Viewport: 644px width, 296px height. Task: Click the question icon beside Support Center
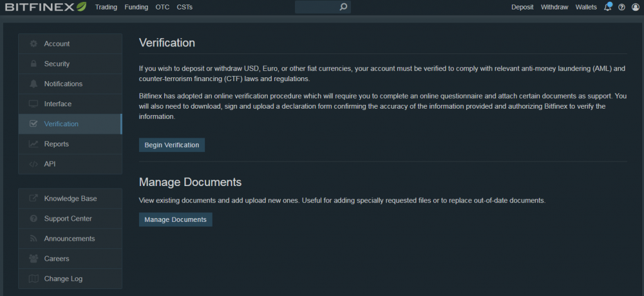34,219
